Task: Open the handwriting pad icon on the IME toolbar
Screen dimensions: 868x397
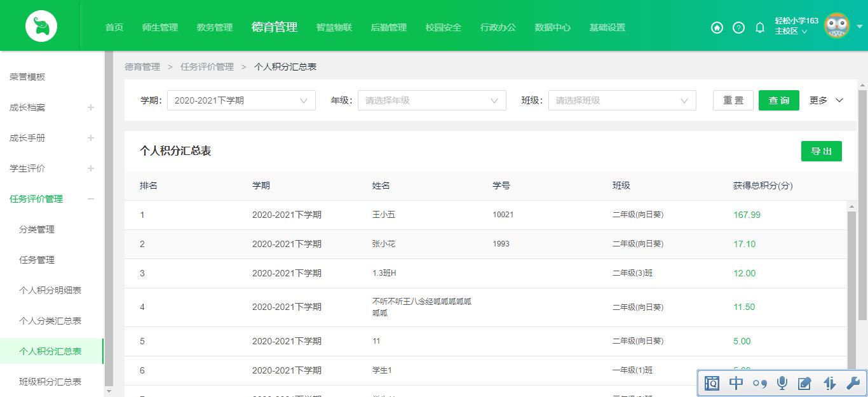Action: [x=805, y=383]
